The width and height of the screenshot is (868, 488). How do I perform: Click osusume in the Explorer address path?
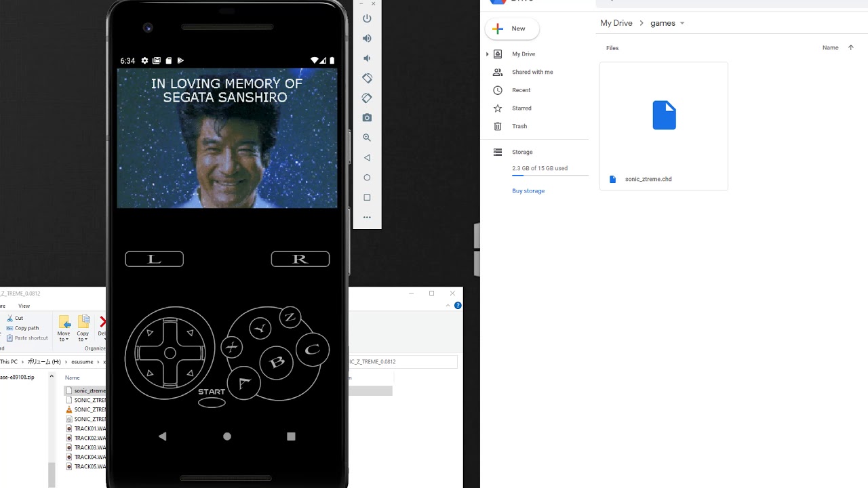(81, 362)
